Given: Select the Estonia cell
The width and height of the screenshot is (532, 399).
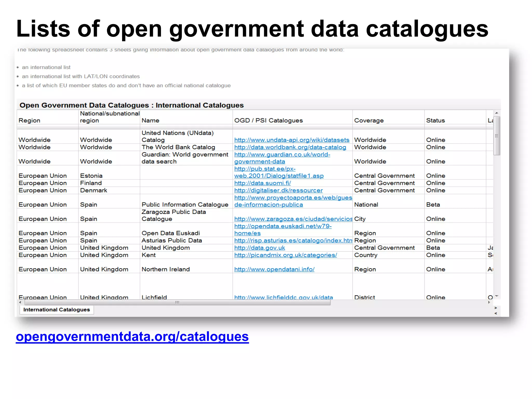Looking at the screenshot, I should click(109, 172).
